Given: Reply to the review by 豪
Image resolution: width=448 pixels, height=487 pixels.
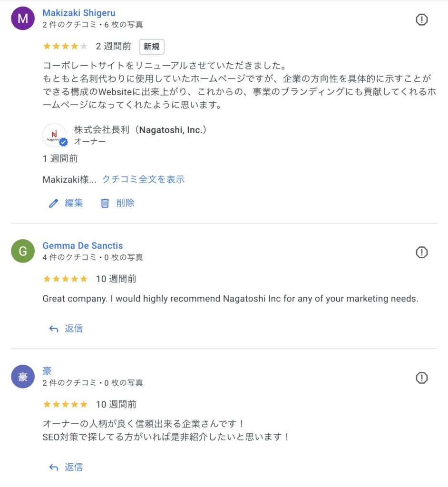Looking at the screenshot, I should click(66, 467).
